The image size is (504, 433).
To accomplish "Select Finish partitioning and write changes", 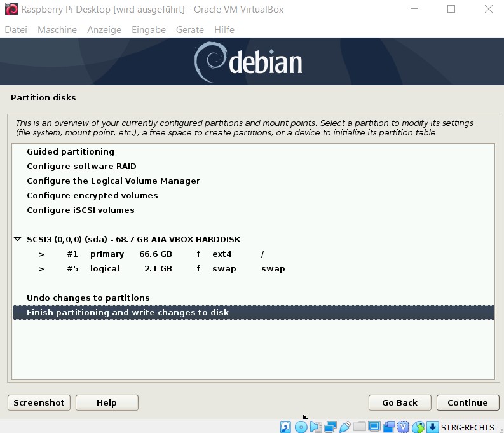I will point(254,312).
